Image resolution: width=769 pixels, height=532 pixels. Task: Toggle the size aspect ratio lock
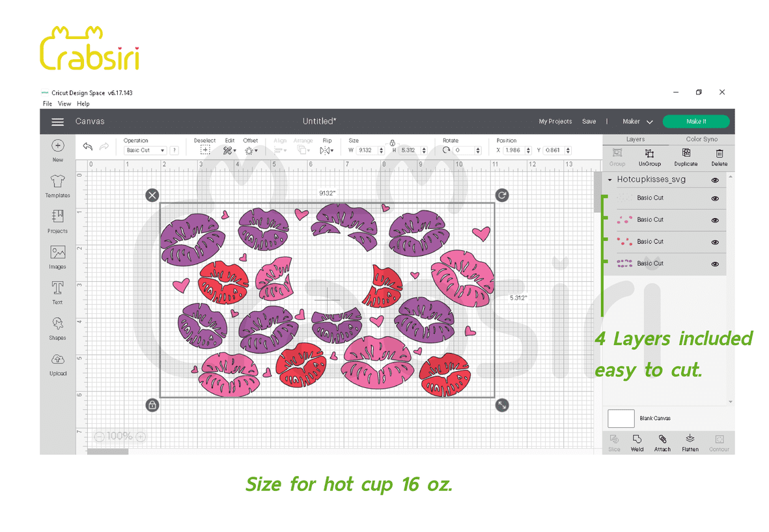pyautogui.click(x=393, y=142)
